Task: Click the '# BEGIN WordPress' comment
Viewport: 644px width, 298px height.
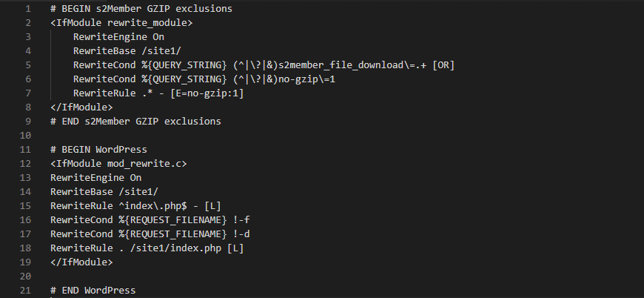Action: pos(98,149)
